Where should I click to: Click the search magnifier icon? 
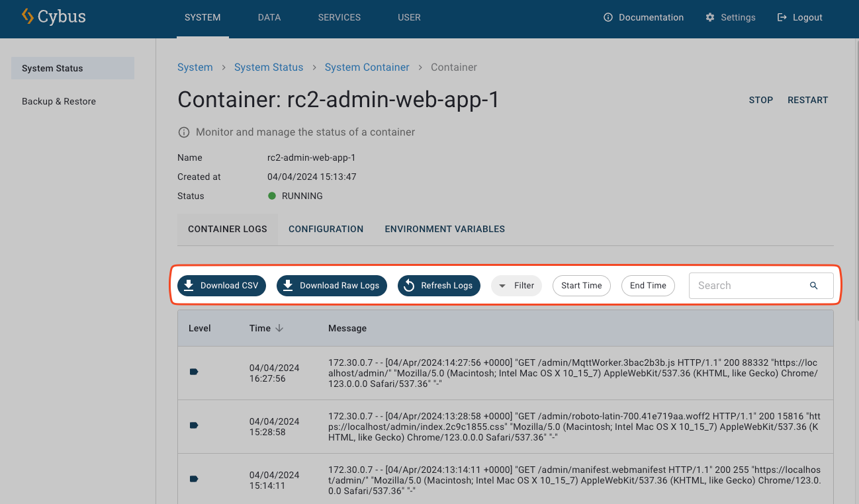pyautogui.click(x=813, y=286)
